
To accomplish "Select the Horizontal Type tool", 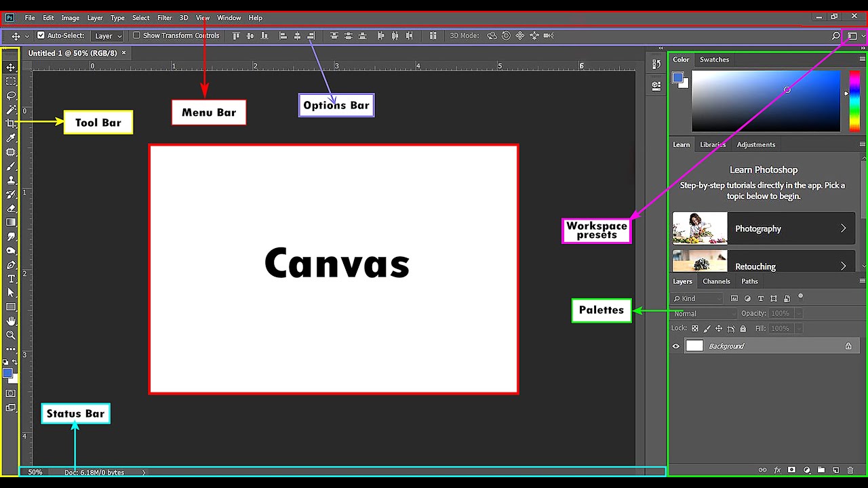I will [x=11, y=279].
